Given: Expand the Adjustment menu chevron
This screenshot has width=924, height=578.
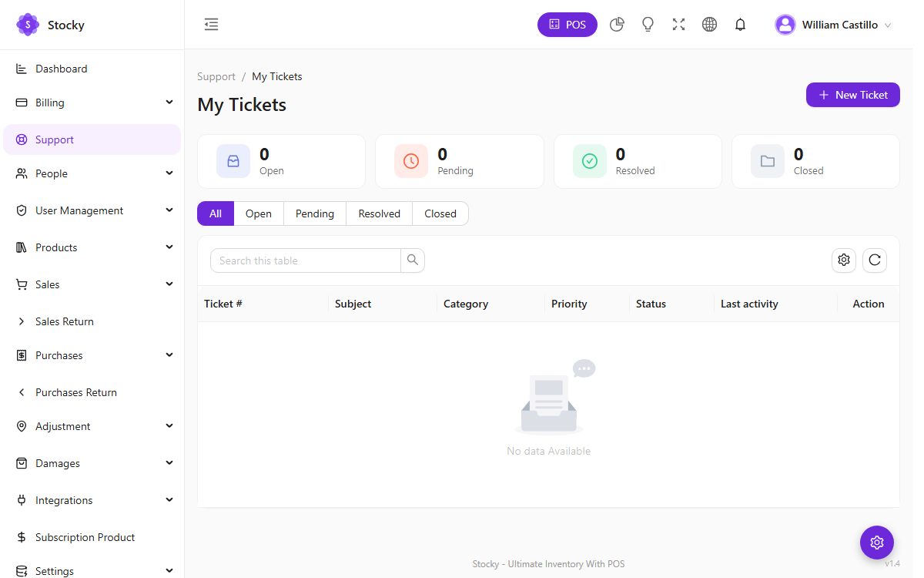Looking at the screenshot, I should [x=169, y=425].
